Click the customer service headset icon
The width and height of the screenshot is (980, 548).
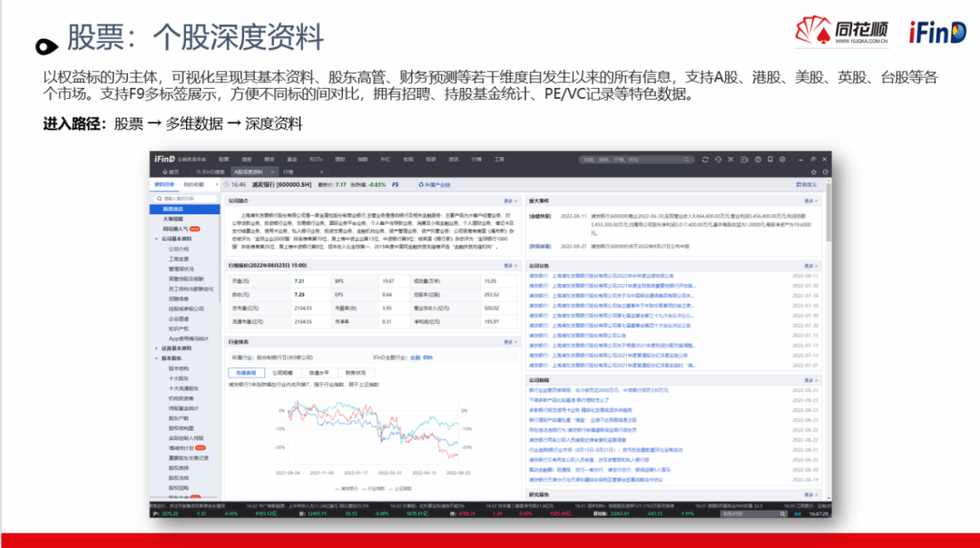click(x=717, y=159)
